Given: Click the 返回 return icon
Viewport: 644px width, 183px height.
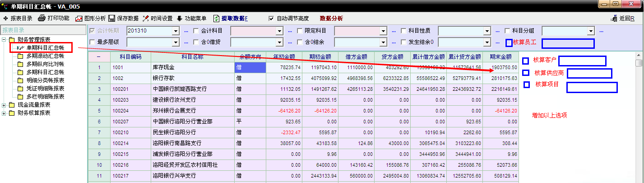Looking at the screenshot, I should (614, 19).
